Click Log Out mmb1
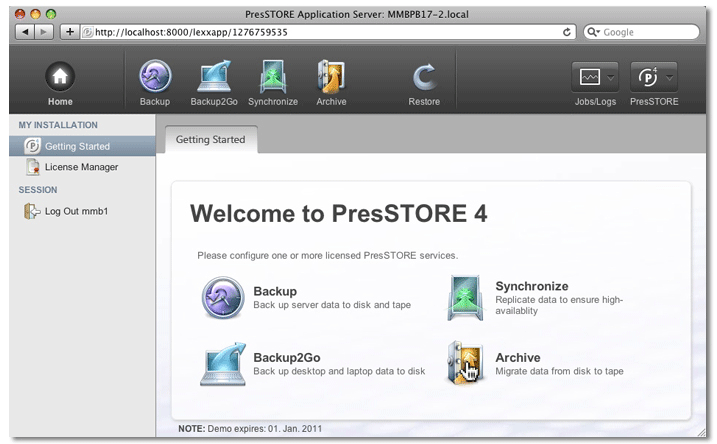717x444 pixels. (76, 211)
